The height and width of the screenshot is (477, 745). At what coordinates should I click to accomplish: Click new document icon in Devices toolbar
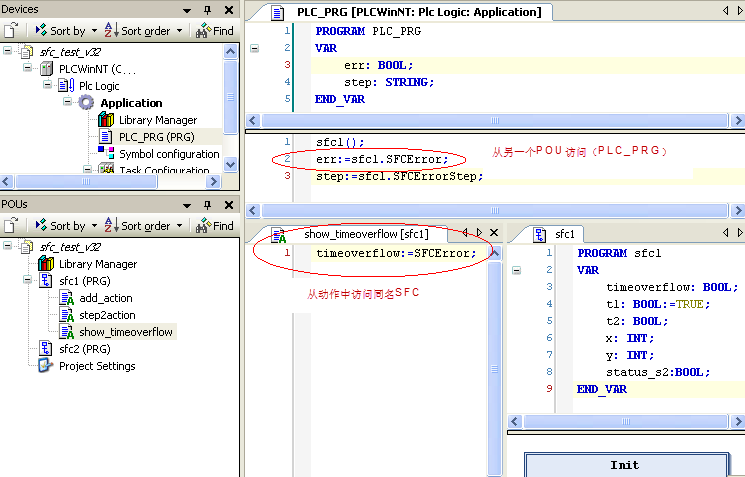10,31
